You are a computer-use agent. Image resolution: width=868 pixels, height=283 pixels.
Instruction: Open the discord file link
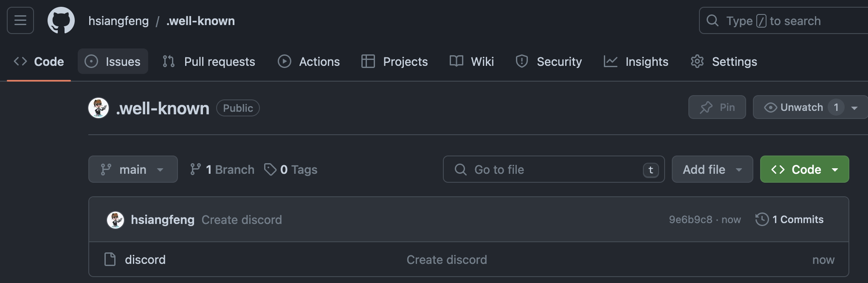click(x=145, y=260)
